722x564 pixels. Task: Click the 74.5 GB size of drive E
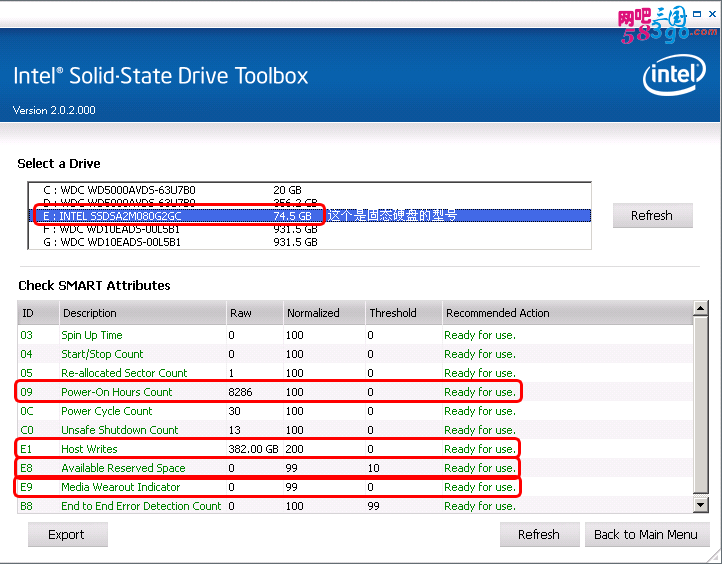(x=292, y=216)
